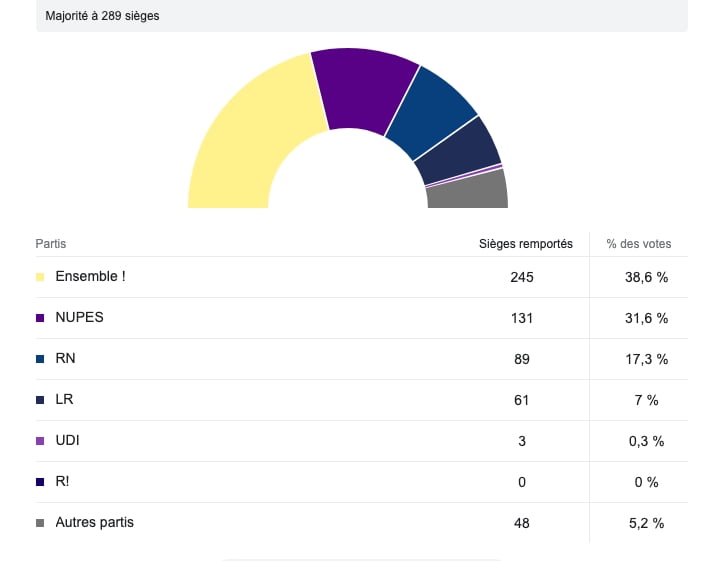Click the dark navy LR chart segment
This screenshot has width=712, height=561.
pos(461,152)
